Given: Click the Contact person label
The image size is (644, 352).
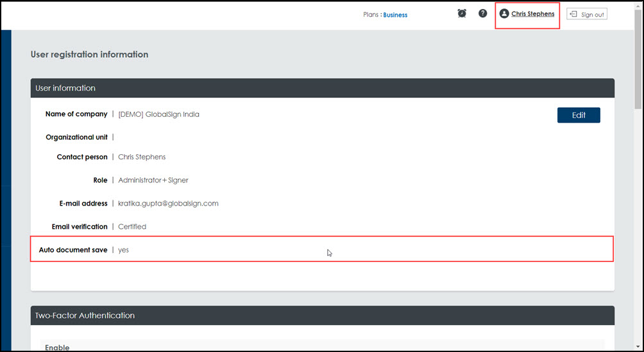Looking at the screenshot, I should coord(82,157).
